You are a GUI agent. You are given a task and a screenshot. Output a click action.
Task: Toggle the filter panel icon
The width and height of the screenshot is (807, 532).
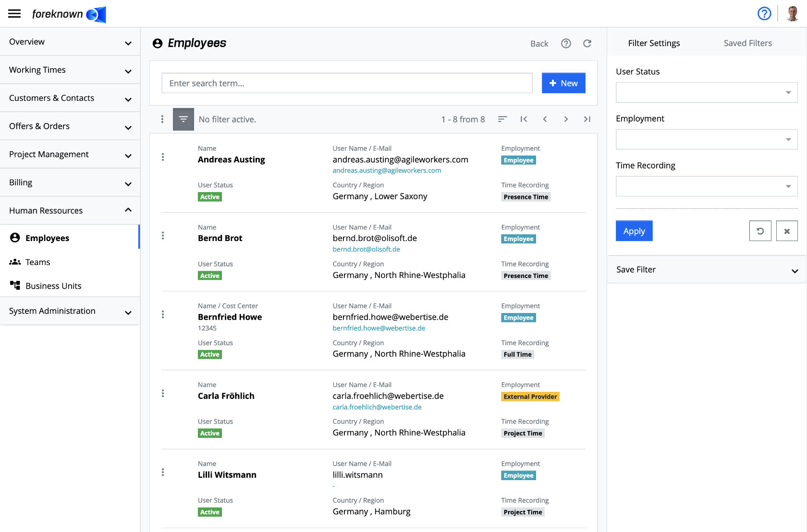click(183, 119)
